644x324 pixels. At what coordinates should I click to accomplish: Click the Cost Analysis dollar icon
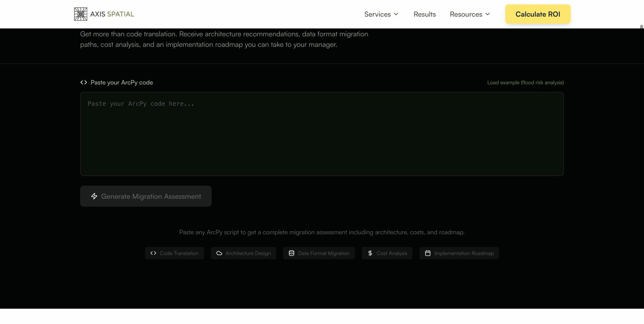point(370,253)
